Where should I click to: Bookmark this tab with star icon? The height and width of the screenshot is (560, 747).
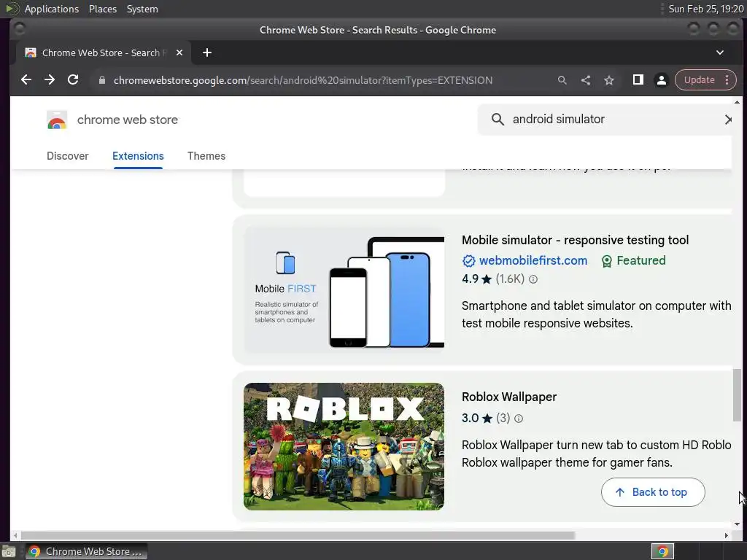(x=609, y=80)
